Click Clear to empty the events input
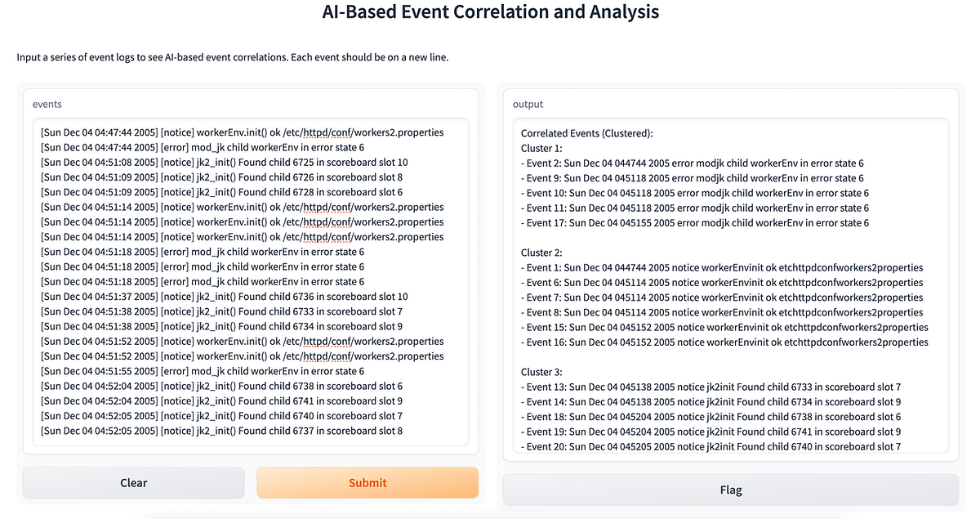The image size is (980, 519). [133, 482]
